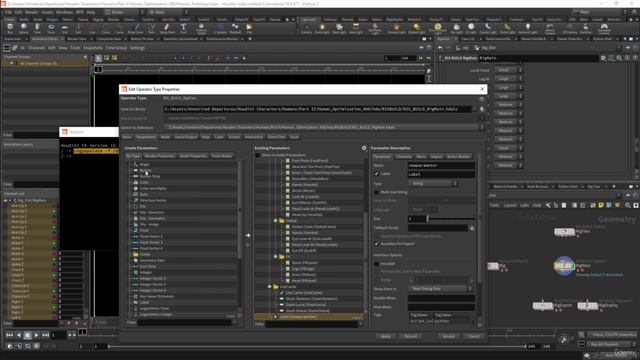The height and width of the screenshot is (360, 640).
Task: Toggle the Multi-line String checkbox
Action: 376,192
